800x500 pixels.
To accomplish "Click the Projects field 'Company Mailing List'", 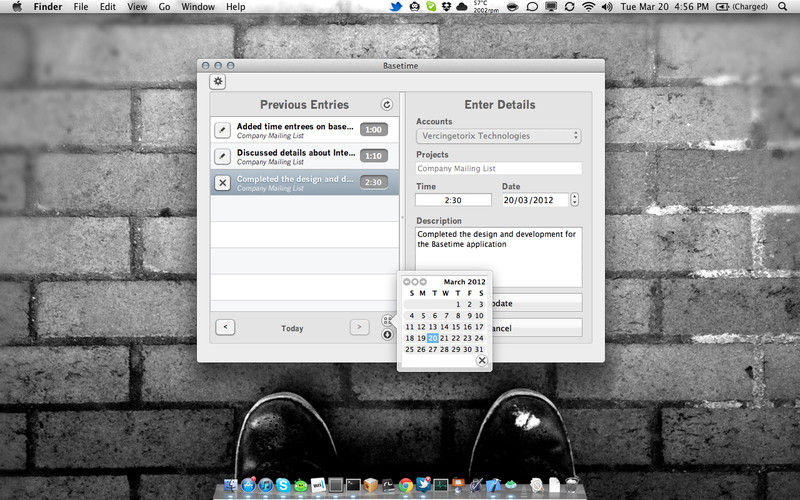I will coord(498,168).
